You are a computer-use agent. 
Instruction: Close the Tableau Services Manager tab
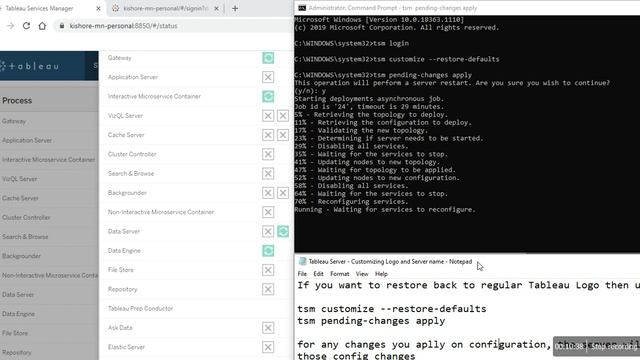pos(98,8)
